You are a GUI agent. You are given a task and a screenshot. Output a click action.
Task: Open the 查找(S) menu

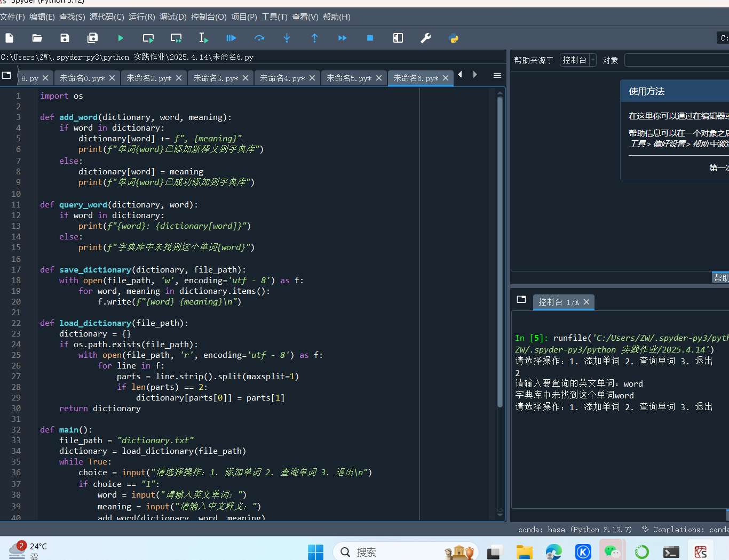tap(72, 17)
